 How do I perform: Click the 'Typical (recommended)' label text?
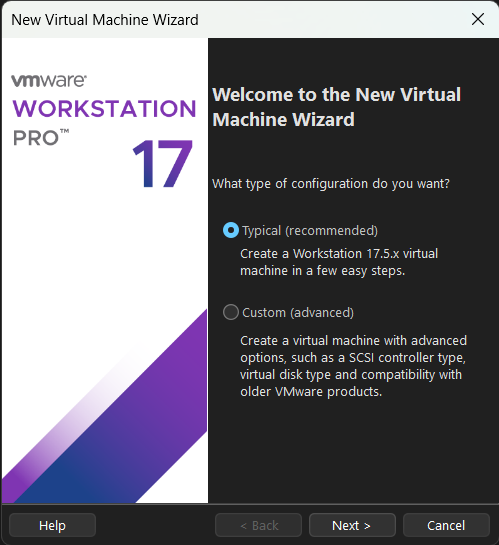[310, 231]
